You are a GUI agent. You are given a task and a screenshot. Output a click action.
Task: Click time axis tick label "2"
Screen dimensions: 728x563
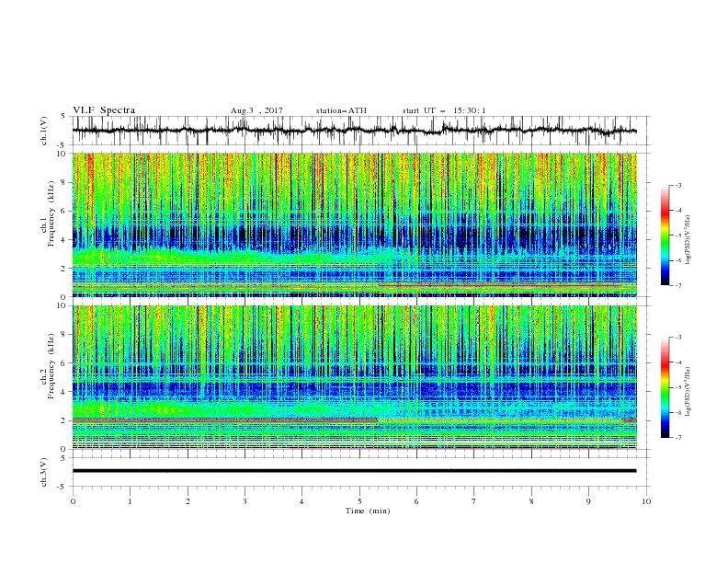[x=188, y=501]
